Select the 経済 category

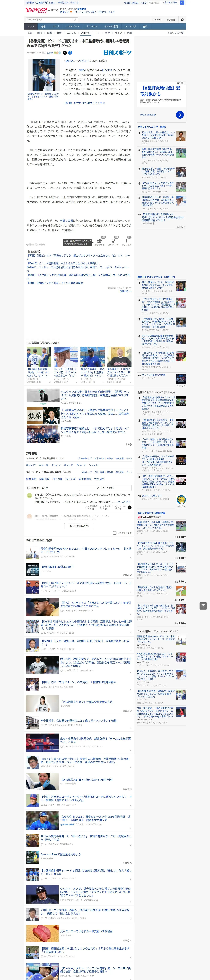59,33
